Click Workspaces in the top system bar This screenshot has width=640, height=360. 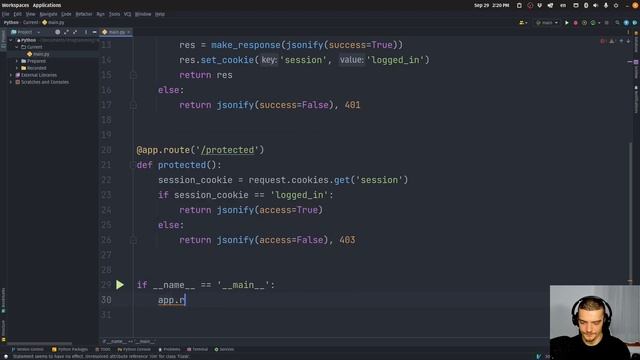point(15,5)
